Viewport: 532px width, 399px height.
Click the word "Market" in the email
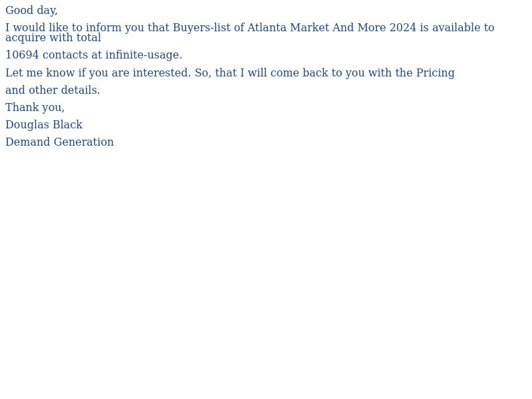309,28
